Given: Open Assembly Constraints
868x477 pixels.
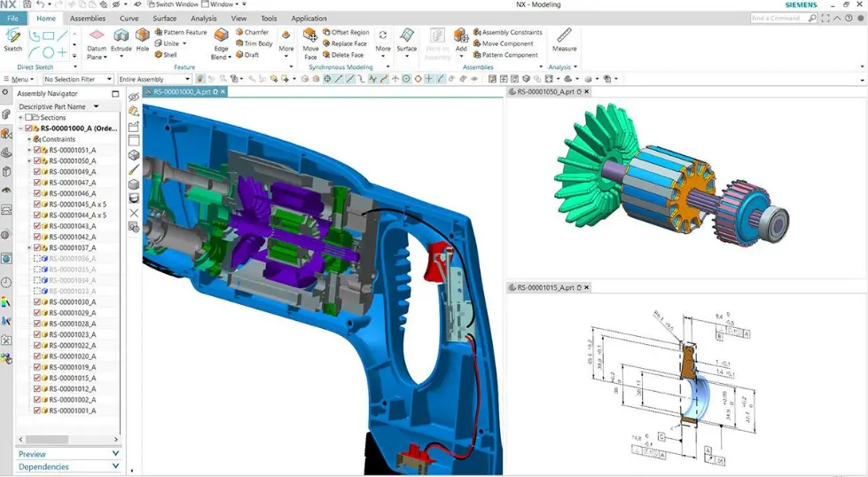Looking at the screenshot, I should (508, 32).
